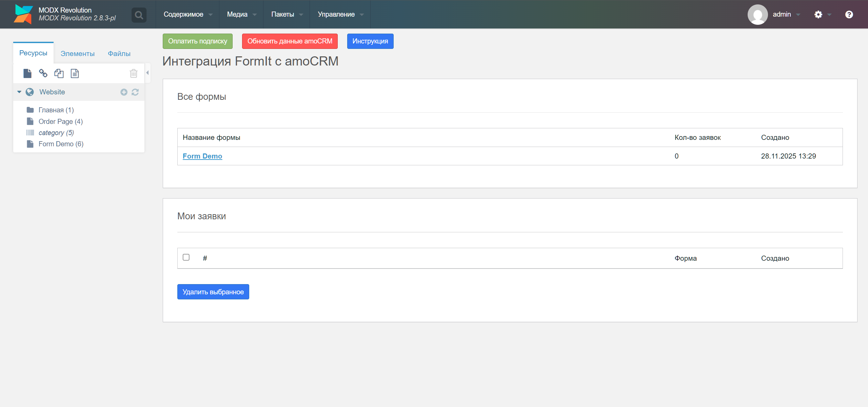Click the Удалить выбранное button
This screenshot has height=407, width=868.
[213, 292]
